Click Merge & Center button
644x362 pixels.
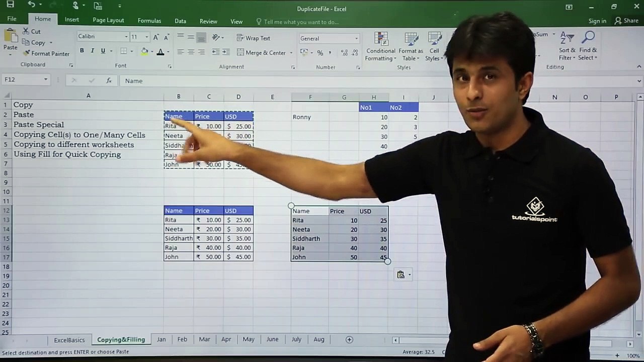coord(261,53)
